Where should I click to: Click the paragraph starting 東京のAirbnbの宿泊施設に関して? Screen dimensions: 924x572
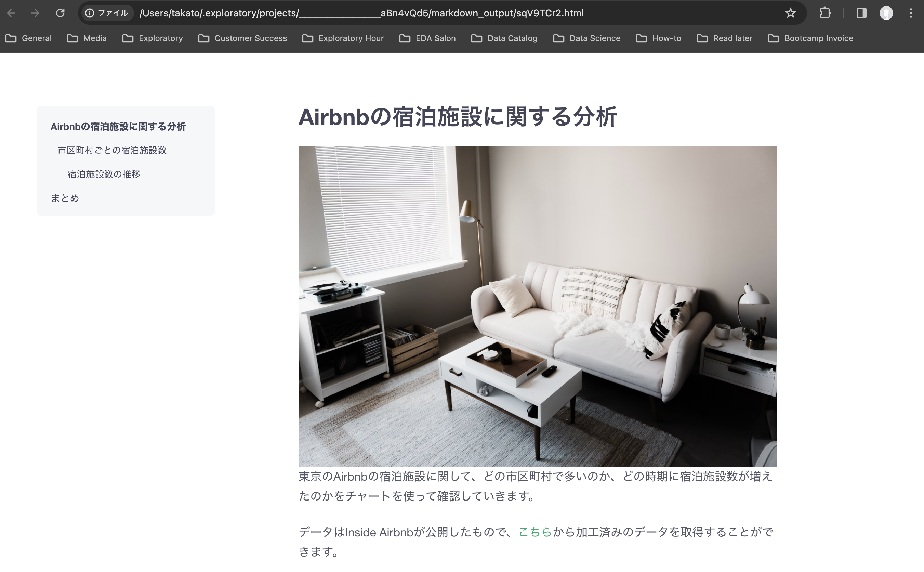point(536,486)
